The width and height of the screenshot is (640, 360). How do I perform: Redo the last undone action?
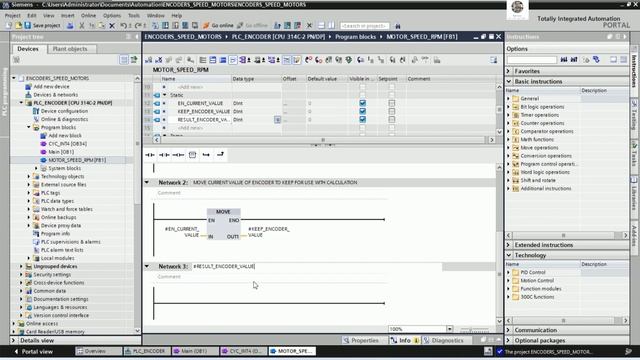[x=138, y=25]
